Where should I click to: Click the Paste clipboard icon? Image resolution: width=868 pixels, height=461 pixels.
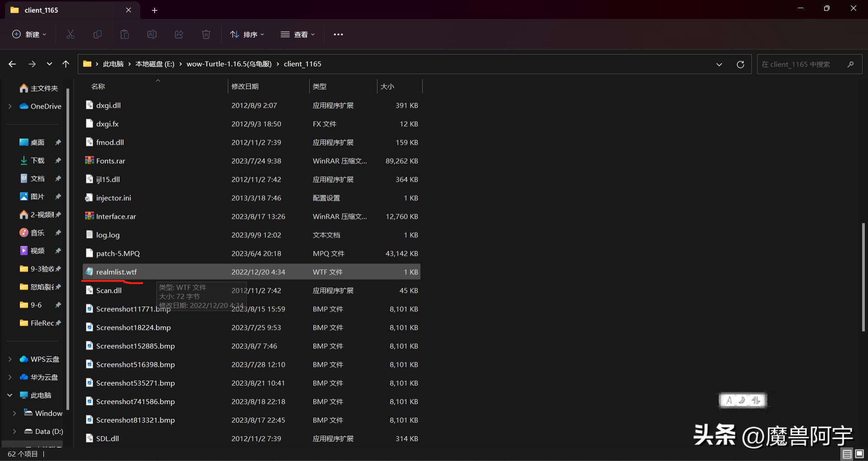(x=125, y=34)
